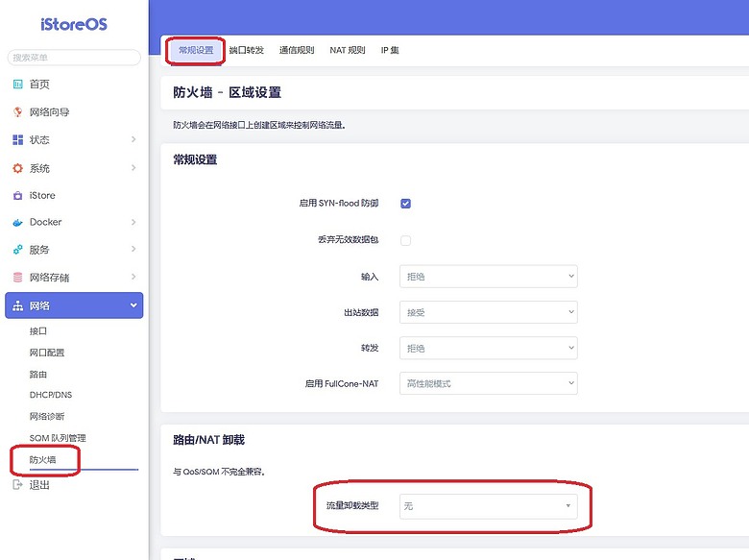Click the 系统 gear icon
Viewport: 749px width, 560px height.
pos(17,168)
